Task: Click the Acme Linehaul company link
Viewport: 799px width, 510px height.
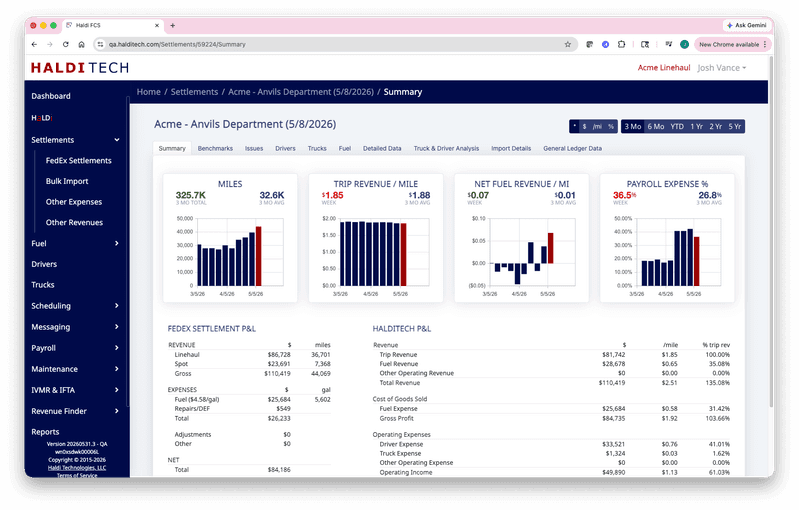Action: 664,68
